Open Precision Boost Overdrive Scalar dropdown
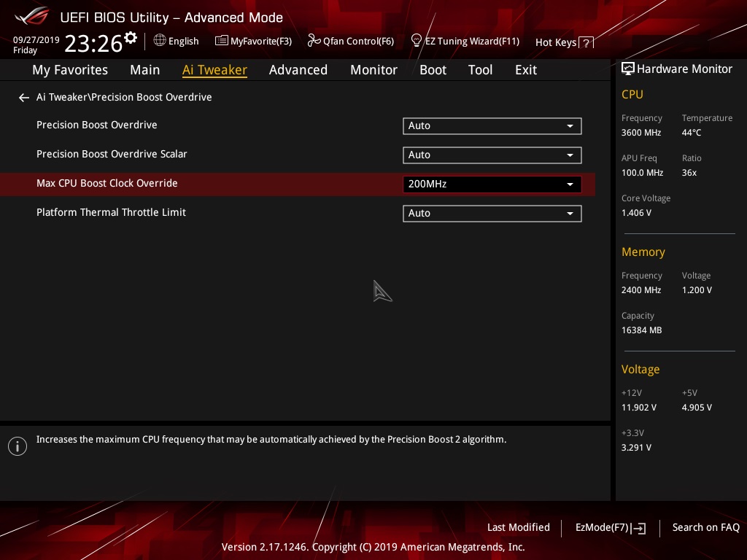Viewport: 747px width, 560px height. pos(492,155)
